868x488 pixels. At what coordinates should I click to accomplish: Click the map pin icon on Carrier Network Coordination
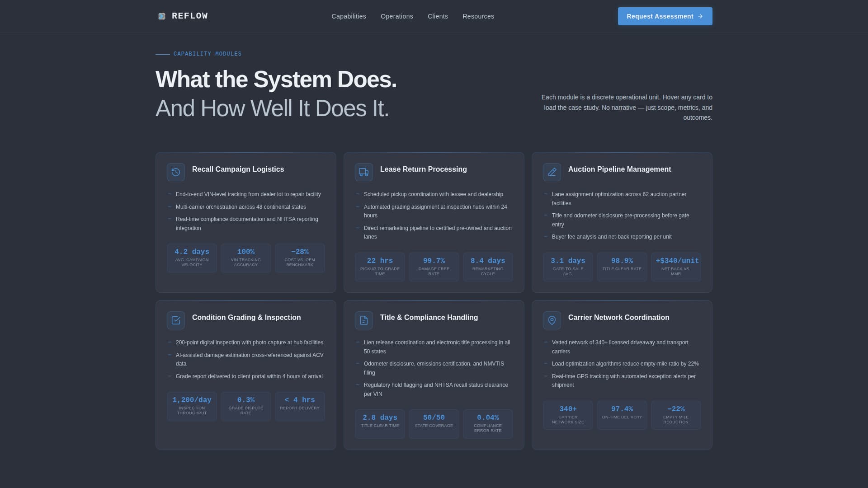[x=552, y=320]
